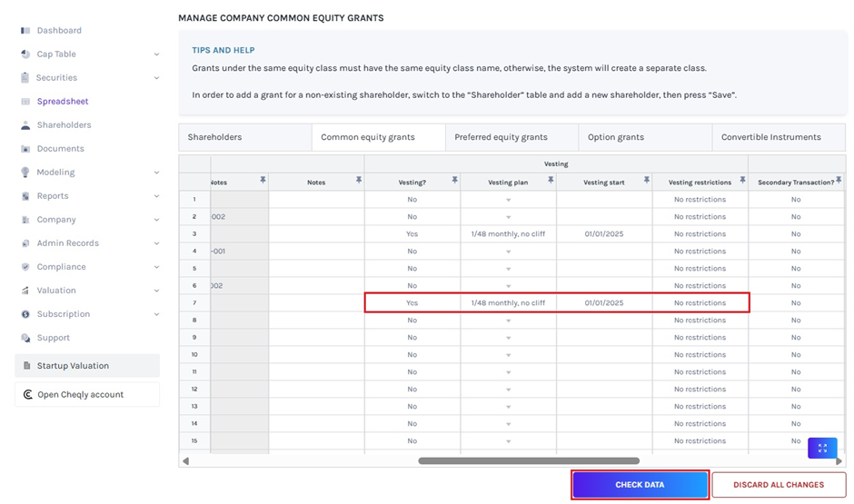Click the Compliance shield icon
Viewport: 854px width, 504px height.
(x=25, y=267)
